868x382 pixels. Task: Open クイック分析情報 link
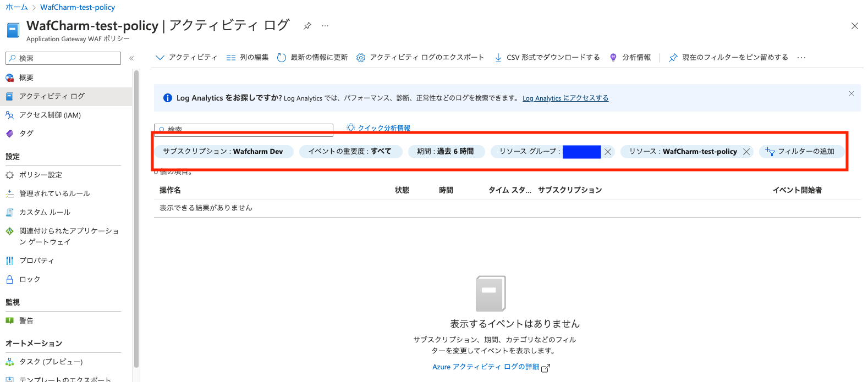click(x=378, y=128)
